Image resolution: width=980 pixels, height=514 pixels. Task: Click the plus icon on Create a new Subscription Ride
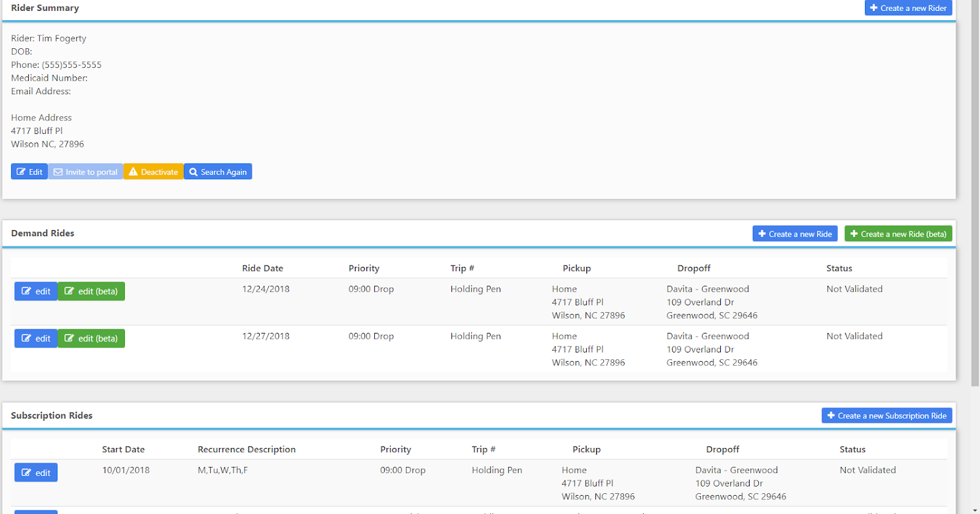831,415
